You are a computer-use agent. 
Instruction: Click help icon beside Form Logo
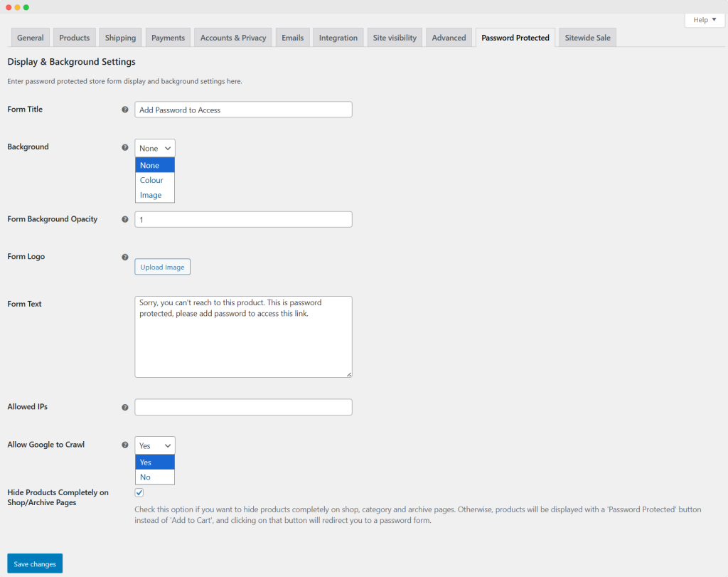125,257
